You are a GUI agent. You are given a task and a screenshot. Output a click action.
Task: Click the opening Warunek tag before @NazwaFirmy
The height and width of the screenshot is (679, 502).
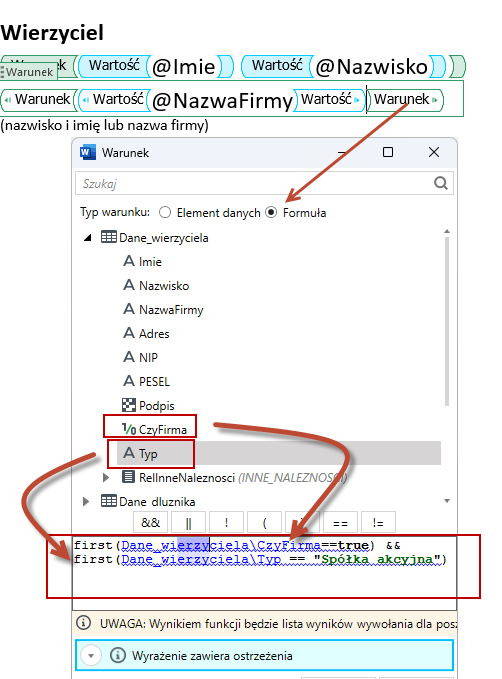pos(38,100)
